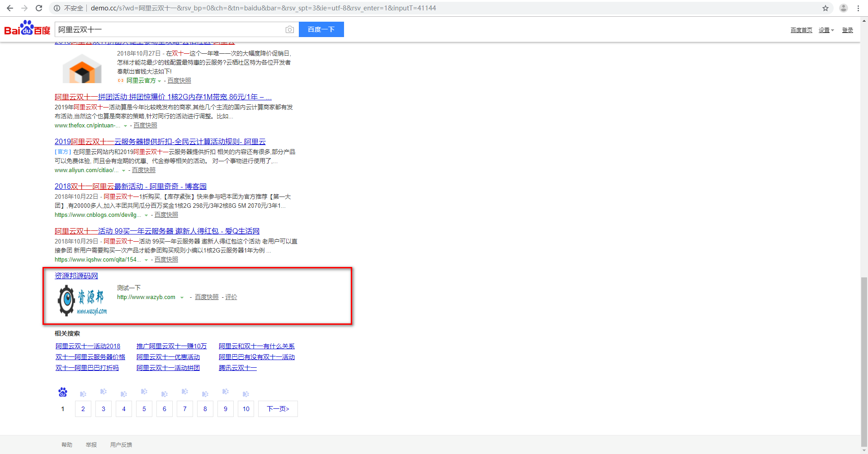868x454 pixels.
Task: Open the 资源邦 logo thumbnail
Action: (82, 300)
